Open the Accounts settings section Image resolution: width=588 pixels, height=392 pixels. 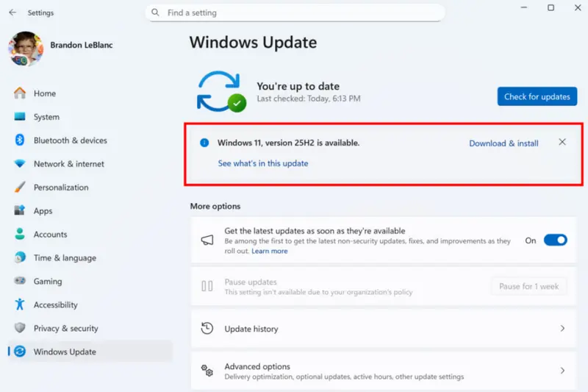[50, 235]
